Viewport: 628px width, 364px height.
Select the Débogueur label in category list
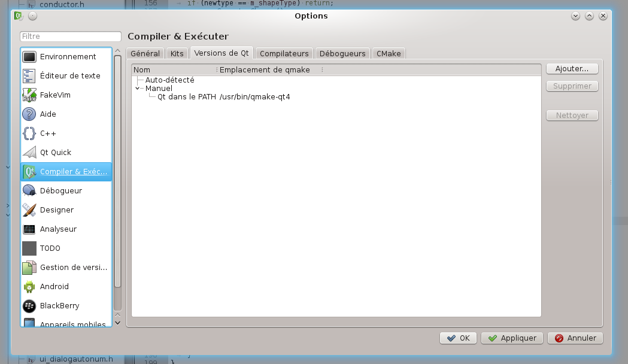coord(61,190)
